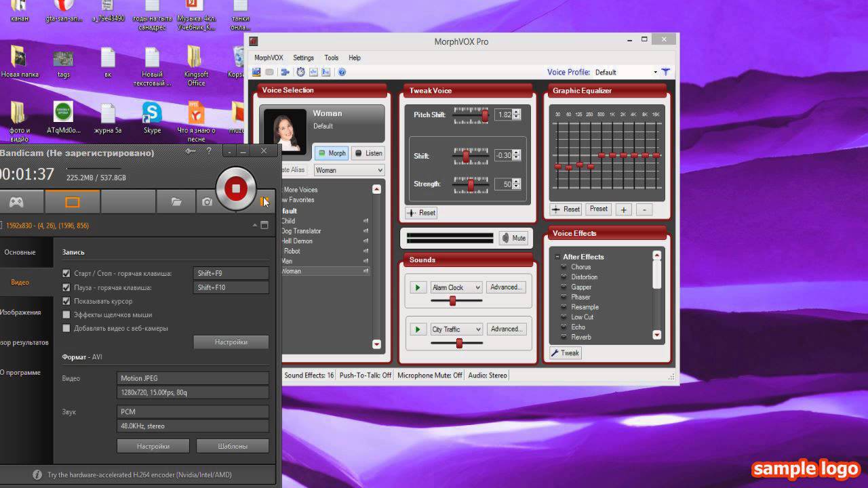The width and height of the screenshot is (868, 488).
Task: Select the Hell Demon voice
Action: tap(297, 241)
